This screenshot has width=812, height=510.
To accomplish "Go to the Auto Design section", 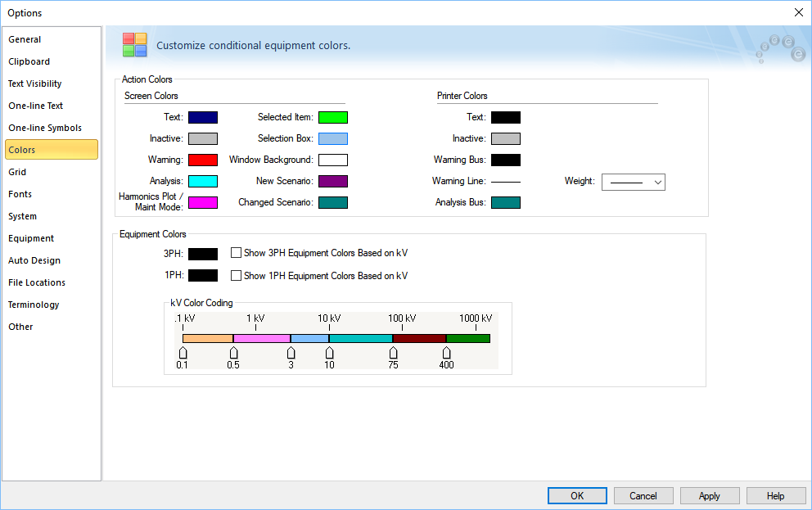I will 34,260.
